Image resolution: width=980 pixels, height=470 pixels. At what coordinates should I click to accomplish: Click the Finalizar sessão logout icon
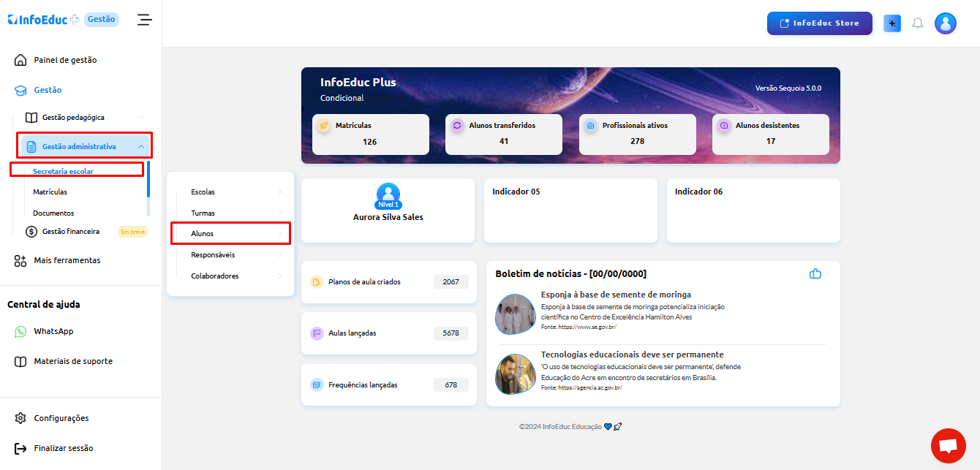tap(21, 448)
